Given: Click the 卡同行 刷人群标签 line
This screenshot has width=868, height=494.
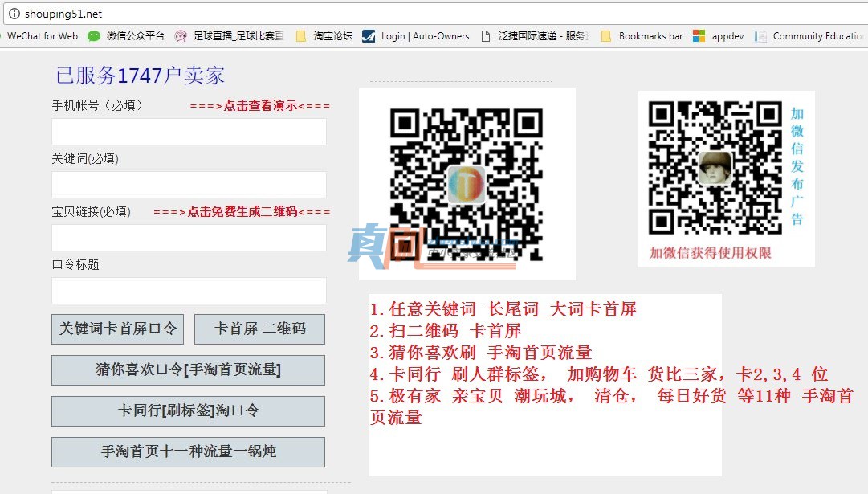Looking at the screenshot, I should (599, 374).
